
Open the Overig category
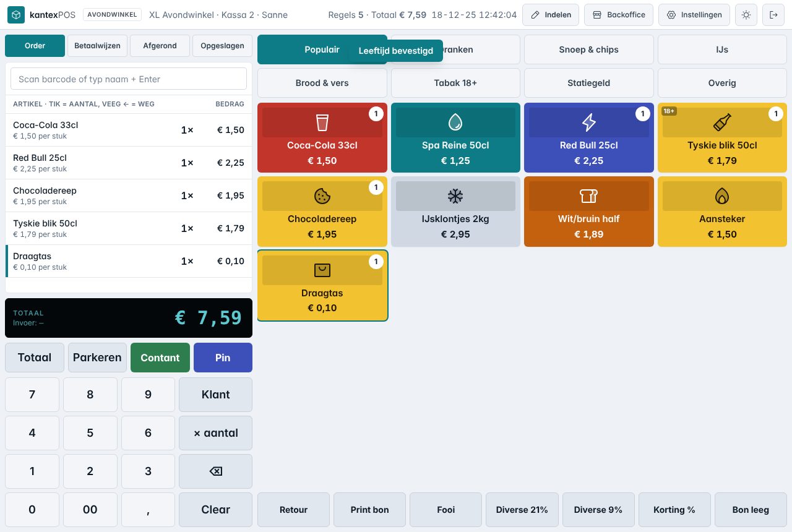pyautogui.click(x=722, y=83)
